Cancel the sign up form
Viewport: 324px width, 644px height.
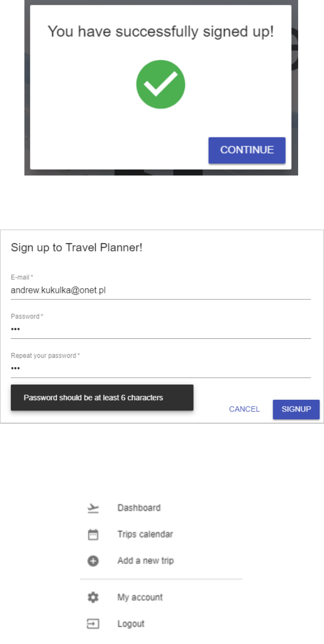(244, 410)
